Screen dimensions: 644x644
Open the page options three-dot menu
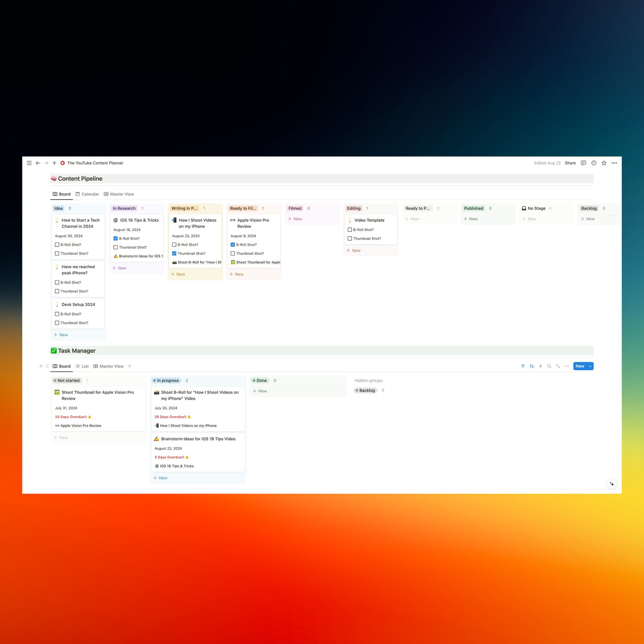[x=614, y=163]
